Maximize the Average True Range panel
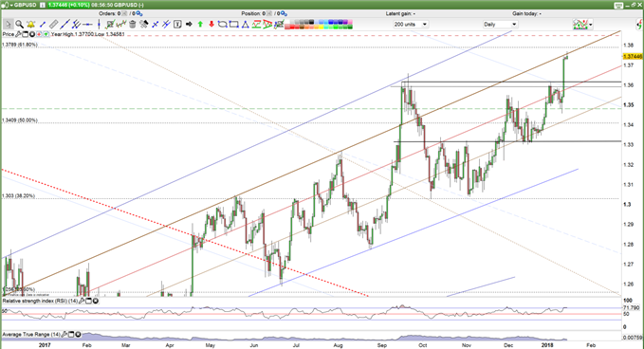The height and width of the screenshot is (349, 644). [x=71, y=334]
